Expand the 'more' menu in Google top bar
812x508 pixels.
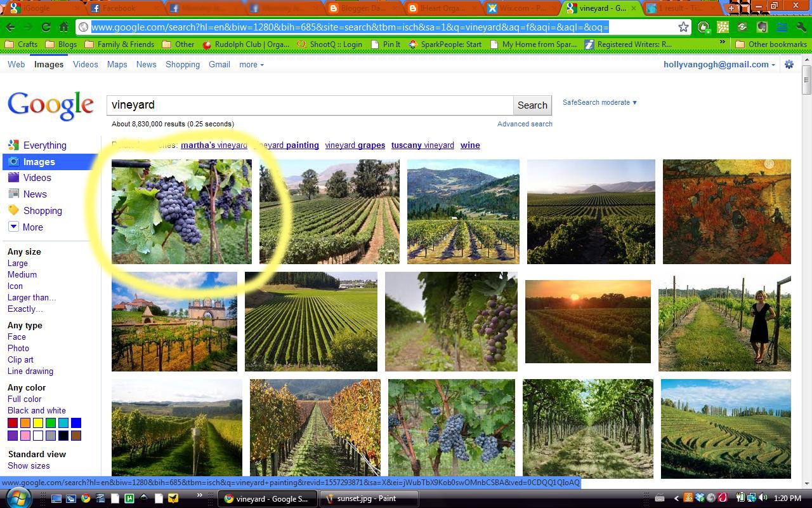(x=251, y=65)
